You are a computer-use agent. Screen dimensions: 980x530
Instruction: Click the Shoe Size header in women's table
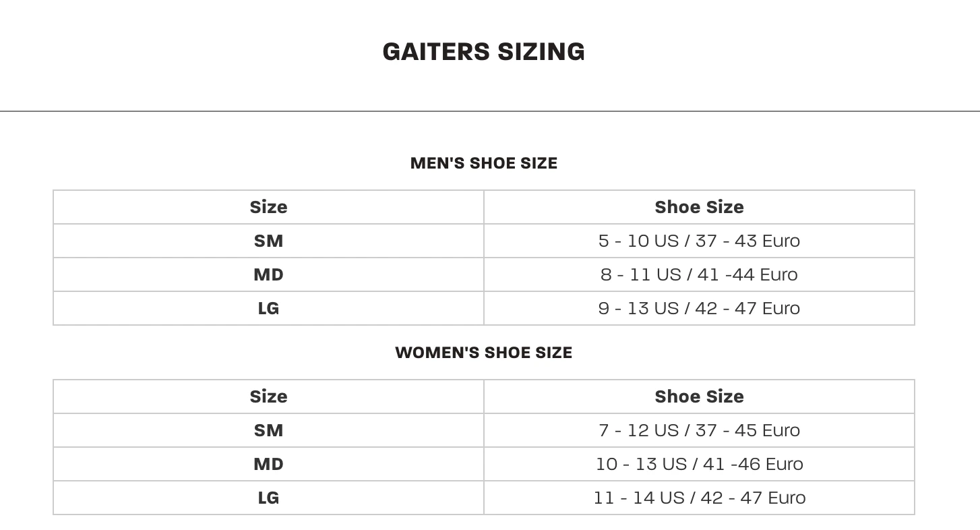tap(699, 396)
